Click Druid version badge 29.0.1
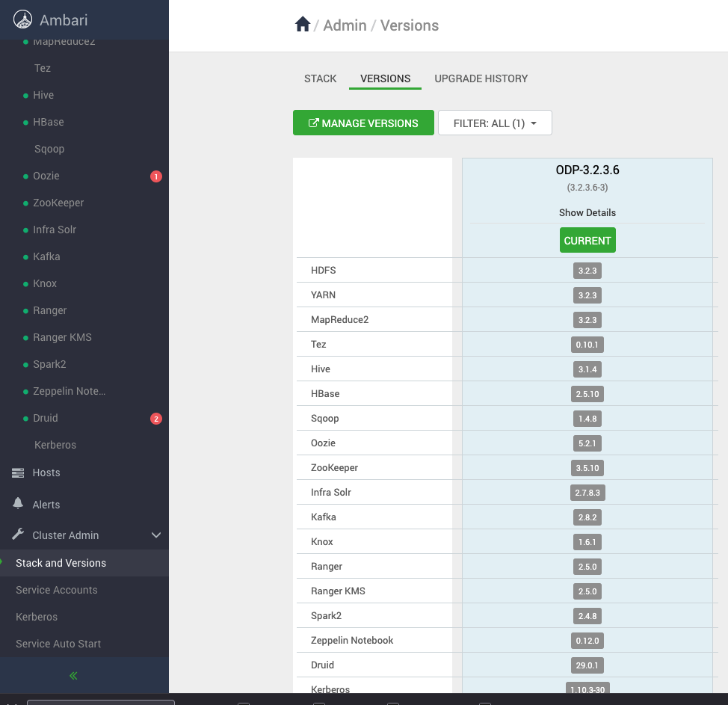Screen dimensions: 728x705 click(587, 665)
